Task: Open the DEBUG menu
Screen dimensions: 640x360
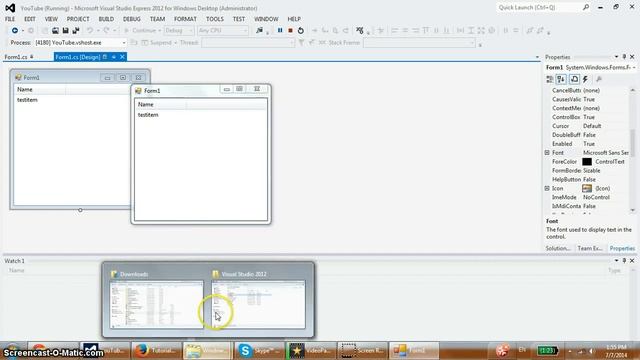Action: pyautogui.click(x=131, y=19)
